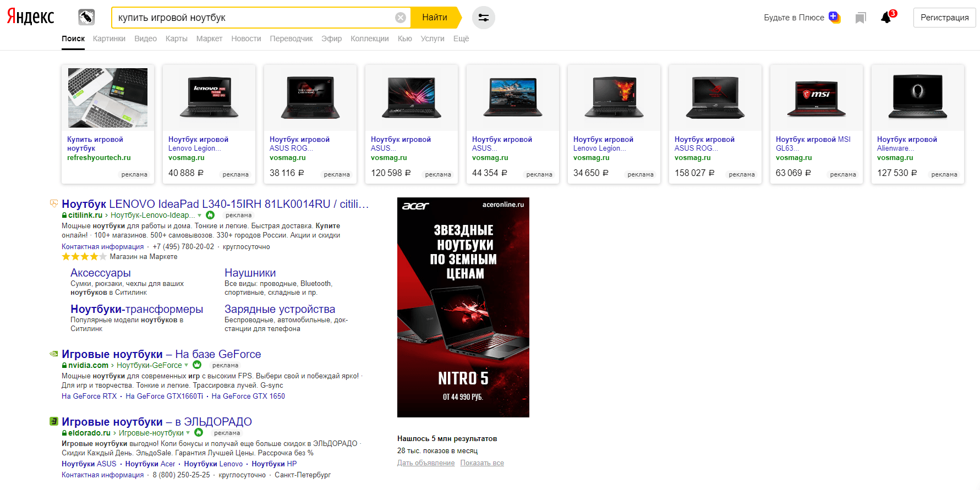The height and width of the screenshot is (490, 980).
Task: Click the Yandex logo
Action: (31, 17)
